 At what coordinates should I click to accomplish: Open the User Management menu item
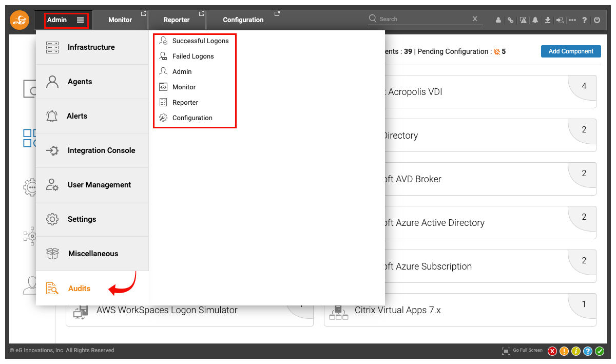click(x=92, y=185)
